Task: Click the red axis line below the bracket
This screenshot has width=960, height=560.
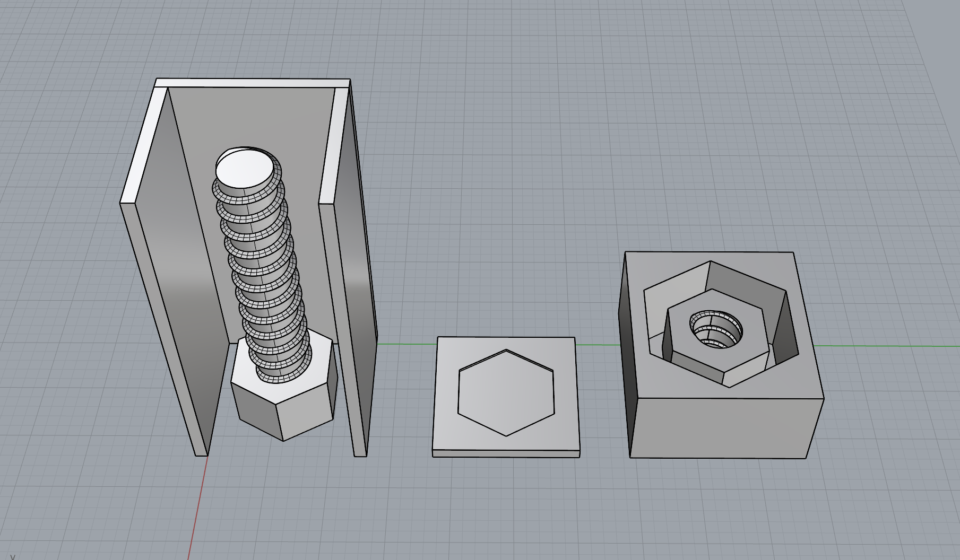Action: point(196,509)
